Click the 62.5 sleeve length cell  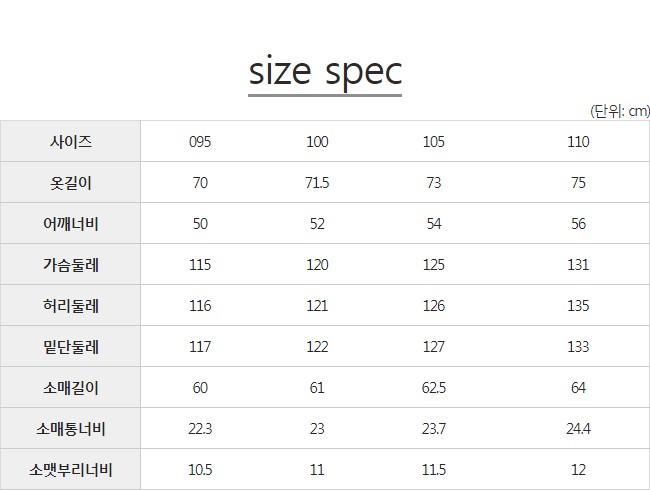click(x=434, y=388)
